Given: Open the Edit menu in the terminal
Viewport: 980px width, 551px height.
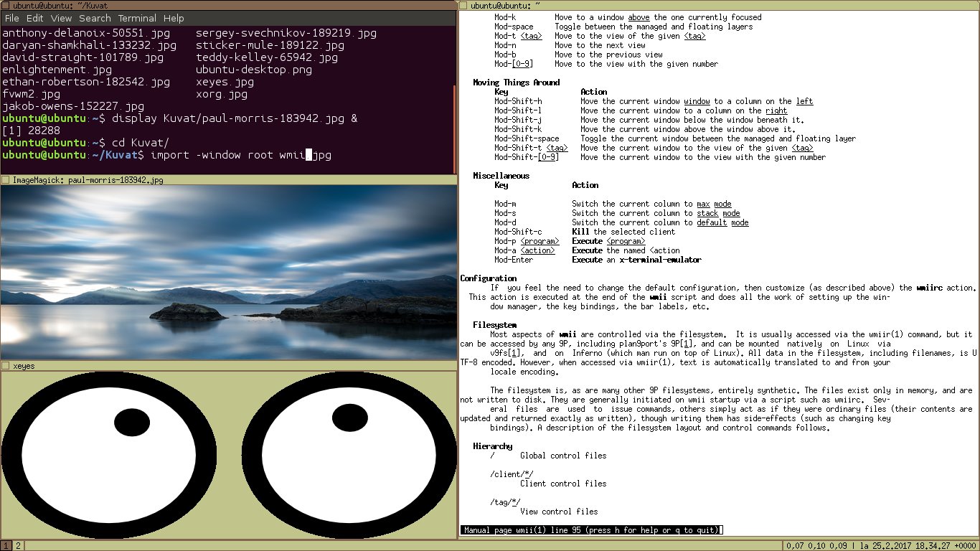Looking at the screenshot, I should (x=35, y=18).
